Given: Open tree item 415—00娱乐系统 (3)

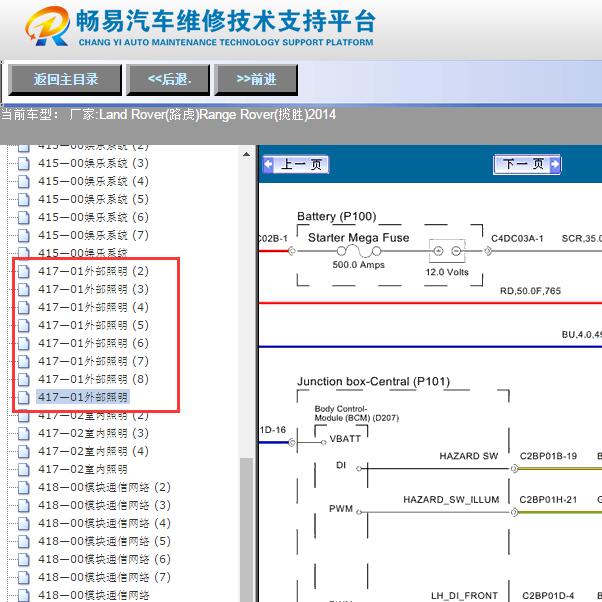Looking at the screenshot, I should (x=93, y=163).
